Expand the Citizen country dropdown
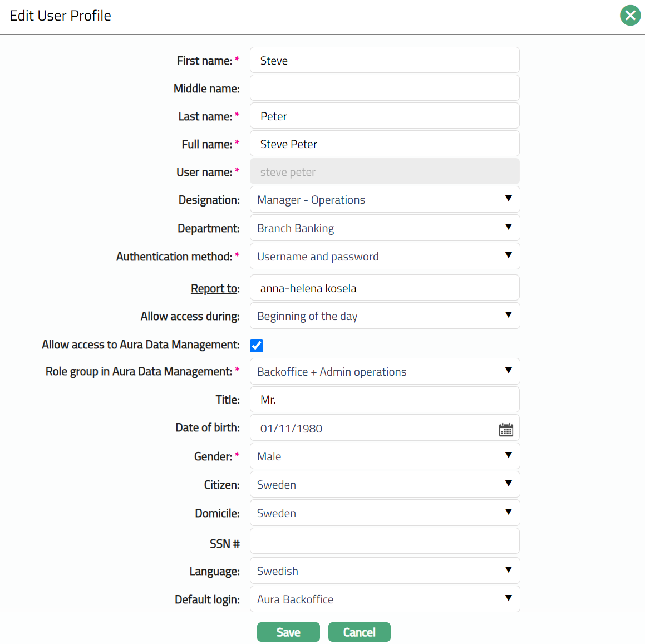The image size is (645, 644). click(x=385, y=485)
